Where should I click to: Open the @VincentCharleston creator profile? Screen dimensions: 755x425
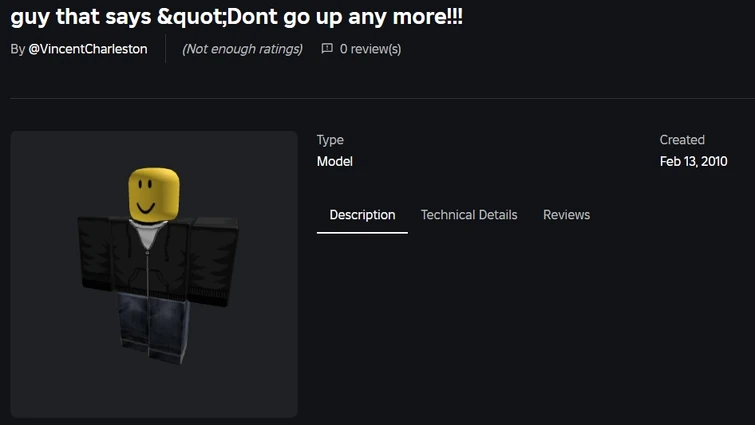coord(88,49)
